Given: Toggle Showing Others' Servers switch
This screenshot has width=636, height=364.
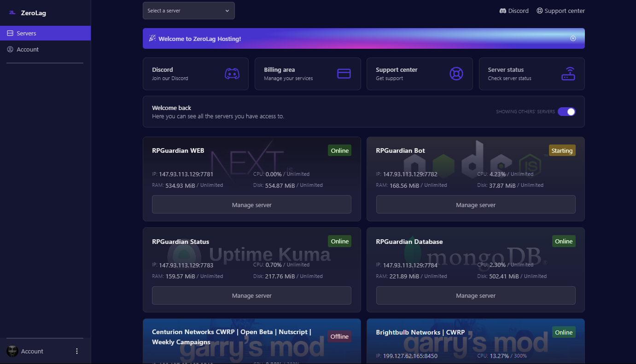Looking at the screenshot, I should click(x=566, y=111).
